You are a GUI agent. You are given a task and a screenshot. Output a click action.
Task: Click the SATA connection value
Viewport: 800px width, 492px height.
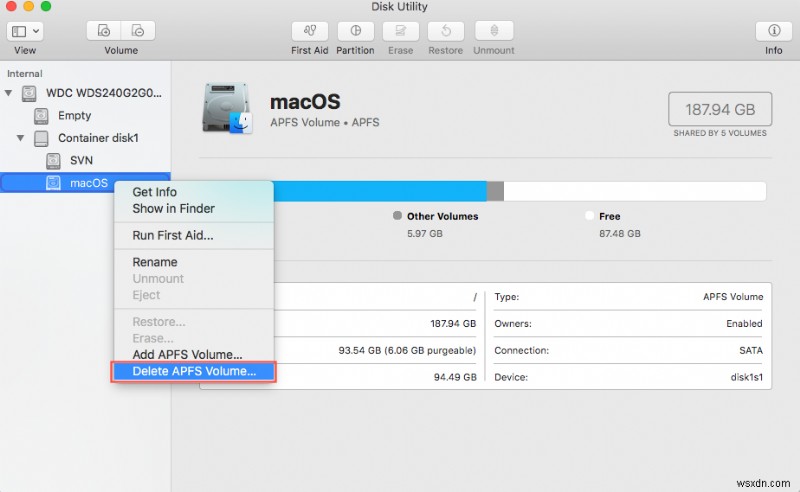(751, 350)
